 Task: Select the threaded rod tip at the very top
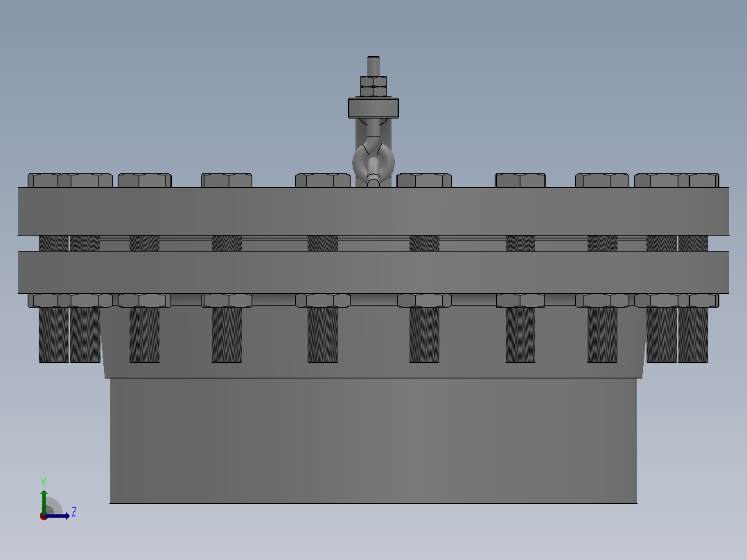[x=373, y=66]
